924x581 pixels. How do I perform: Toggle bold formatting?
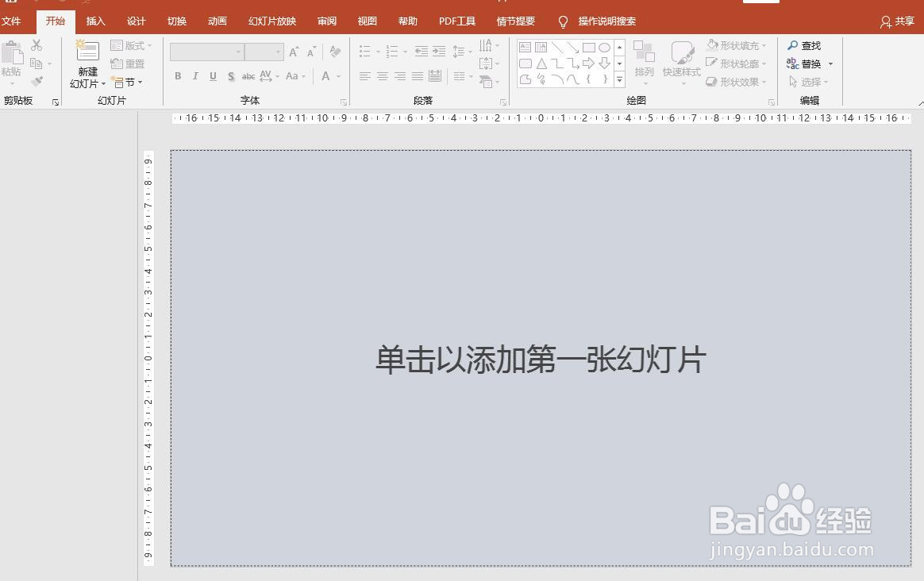(178, 76)
